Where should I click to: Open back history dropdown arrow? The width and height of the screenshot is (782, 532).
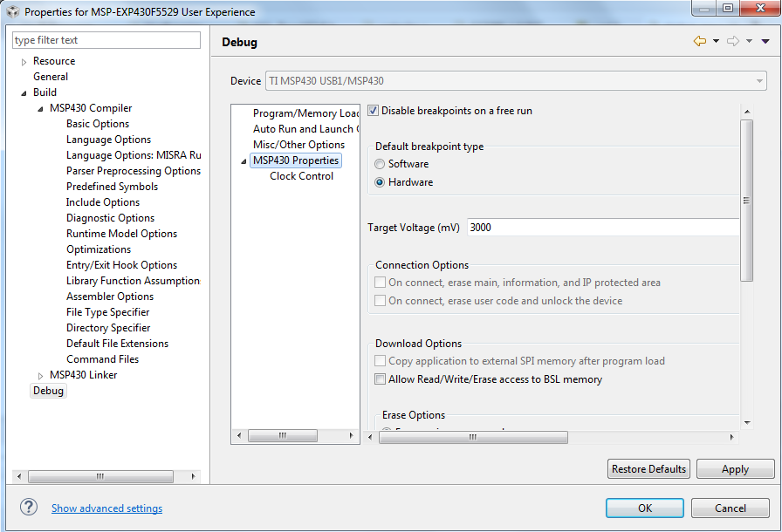(x=716, y=41)
